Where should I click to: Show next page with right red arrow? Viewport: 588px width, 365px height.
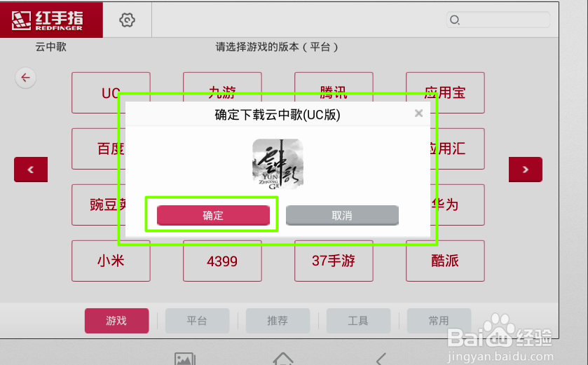click(x=526, y=170)
